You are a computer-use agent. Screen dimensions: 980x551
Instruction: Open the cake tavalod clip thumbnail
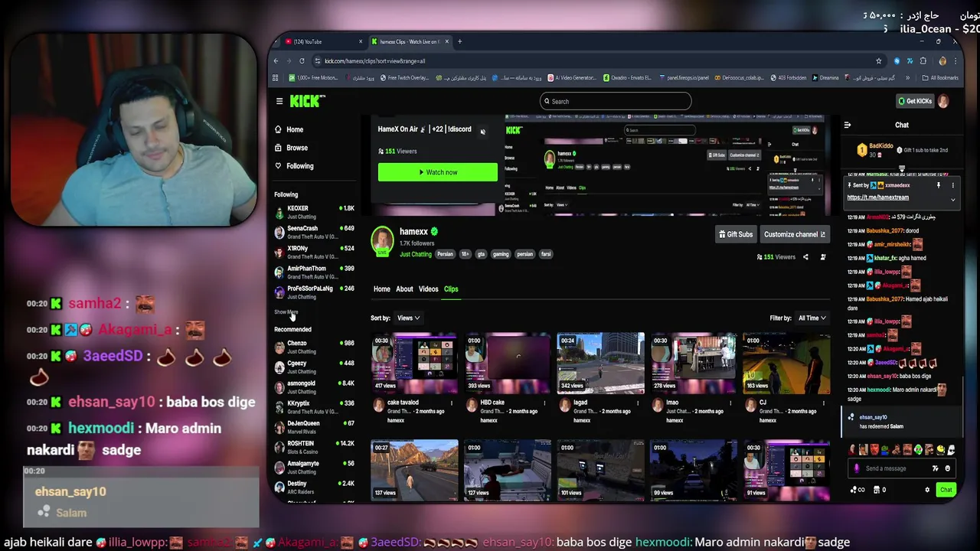[x=414, y=363]
